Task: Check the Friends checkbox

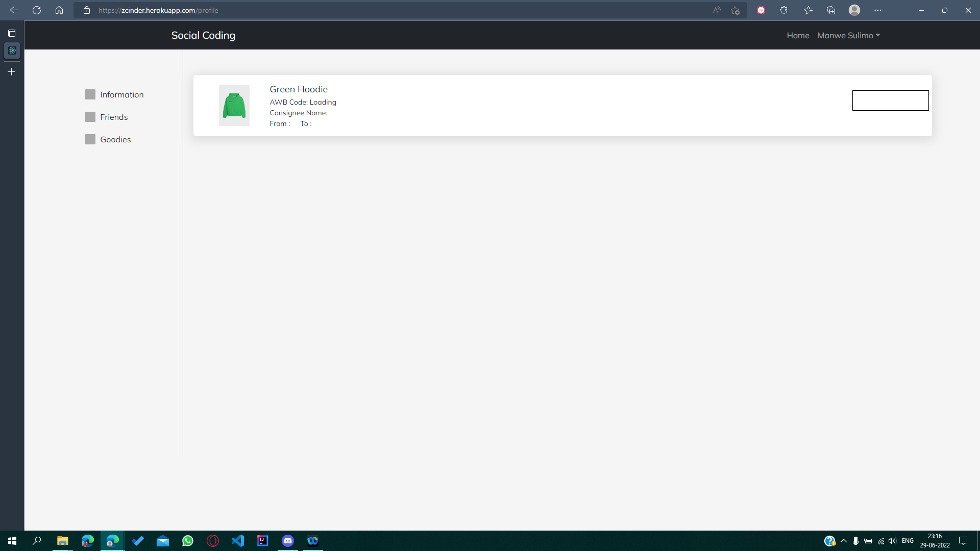Action: (90, 117)
